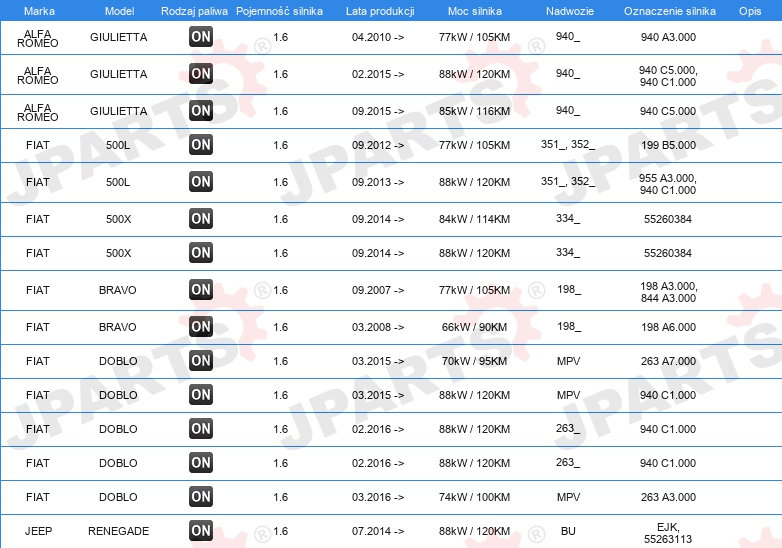Select FIAT brand in the 198 A6.000 row
This screenshot has width=782, height=548.
point(38,327)
